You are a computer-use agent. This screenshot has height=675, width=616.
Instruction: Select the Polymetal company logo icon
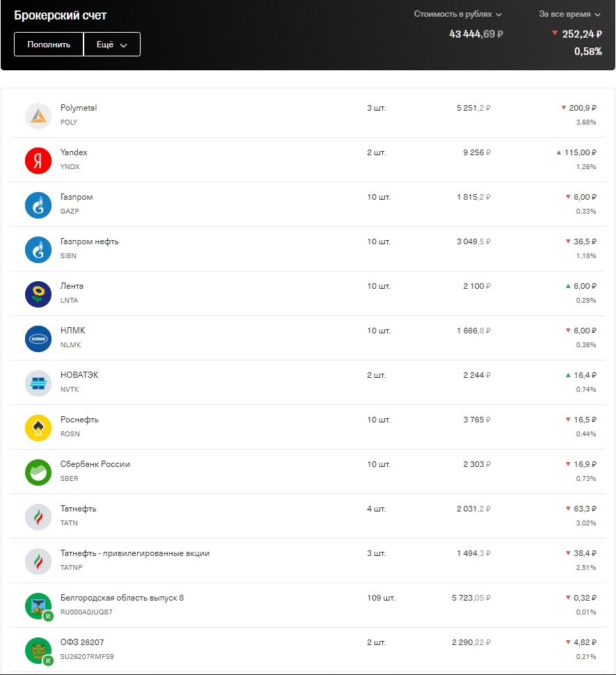pos(38,115)
